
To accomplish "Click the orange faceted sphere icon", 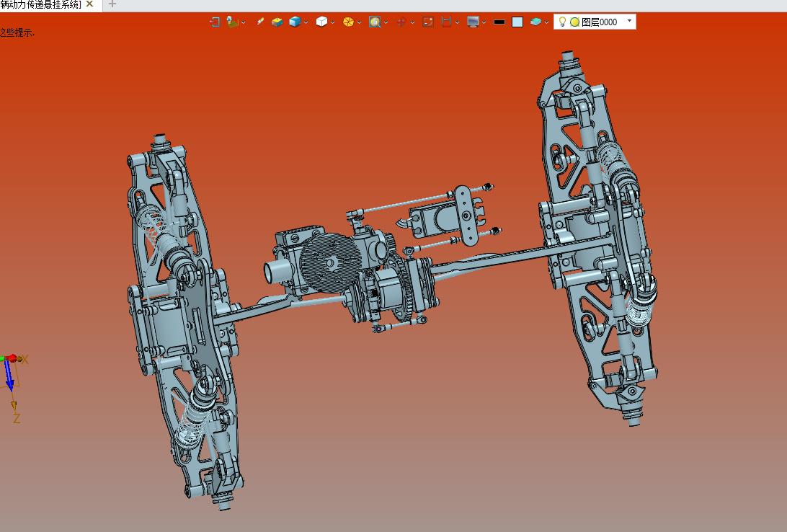I will (x=348, y=22).
